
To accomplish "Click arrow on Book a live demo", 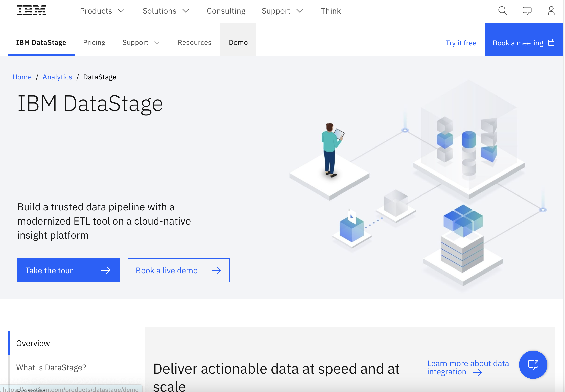I will [216, 270].
